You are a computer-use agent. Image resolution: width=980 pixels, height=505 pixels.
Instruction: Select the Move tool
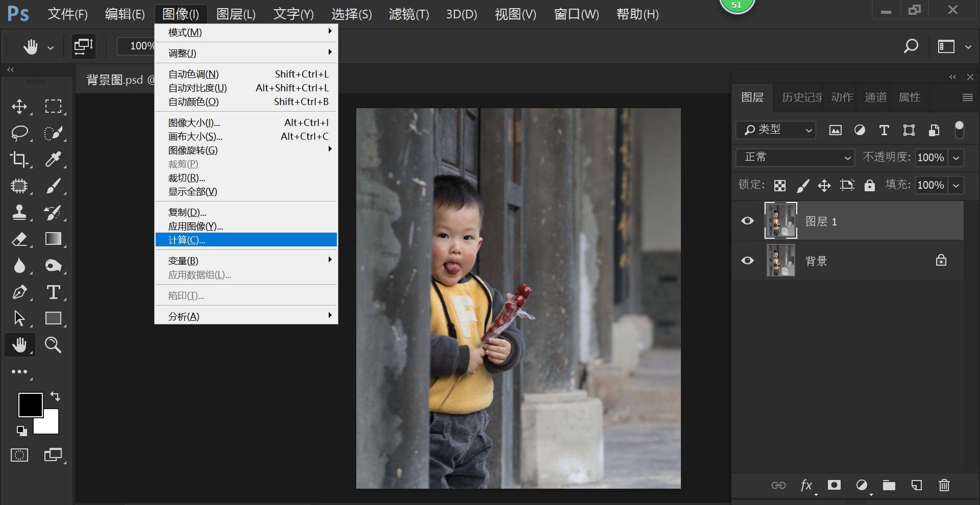pyautogui.click(x=19, y=107)
